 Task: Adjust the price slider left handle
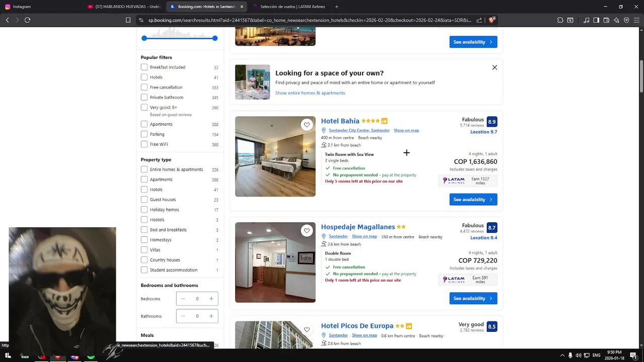pos(144,38)
